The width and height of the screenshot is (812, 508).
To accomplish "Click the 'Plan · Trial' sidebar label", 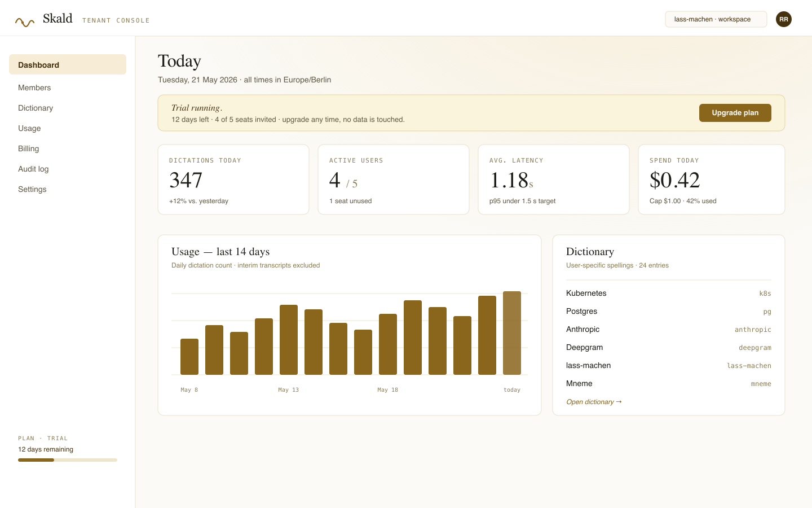I will 43,438.
